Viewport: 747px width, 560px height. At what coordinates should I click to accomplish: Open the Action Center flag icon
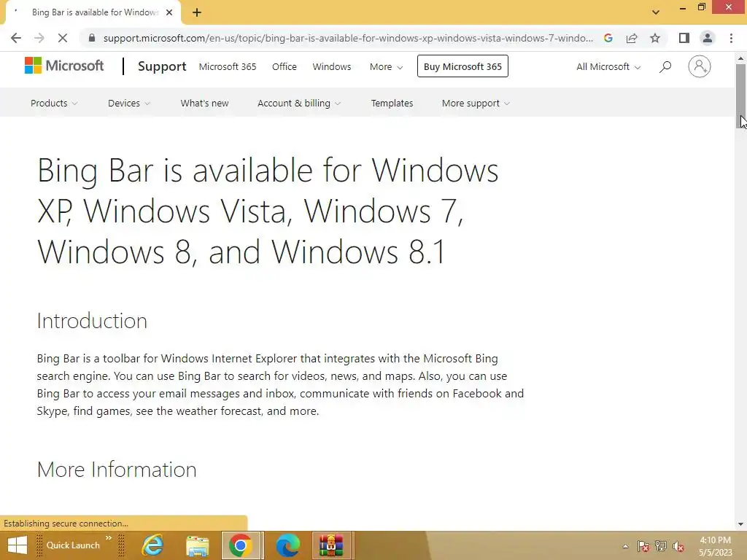pyautogui.click(x=643, y=546)
